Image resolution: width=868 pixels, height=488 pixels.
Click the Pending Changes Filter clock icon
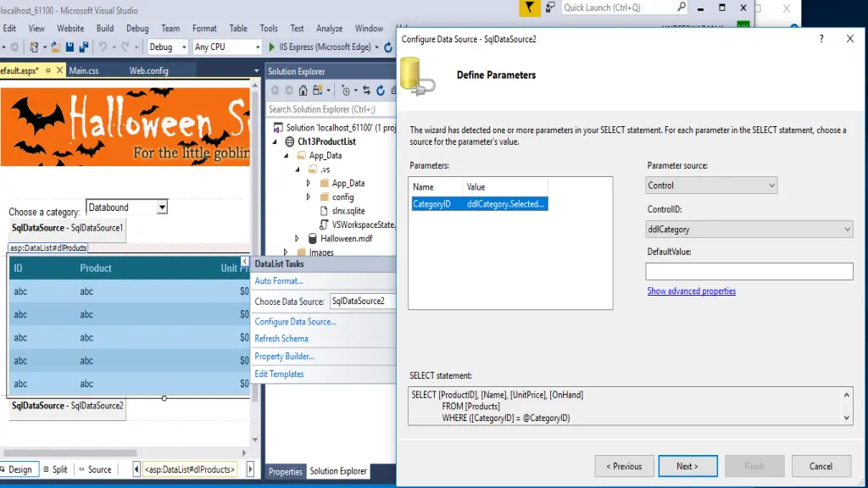[x=346, y=90]
